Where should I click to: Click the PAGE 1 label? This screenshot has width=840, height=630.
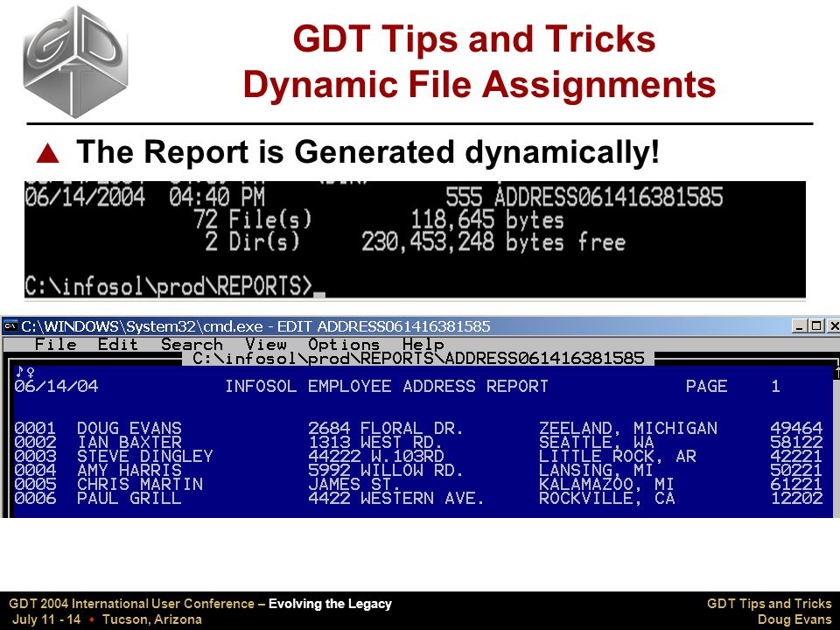pyautogui.click(x=733, y=386)
